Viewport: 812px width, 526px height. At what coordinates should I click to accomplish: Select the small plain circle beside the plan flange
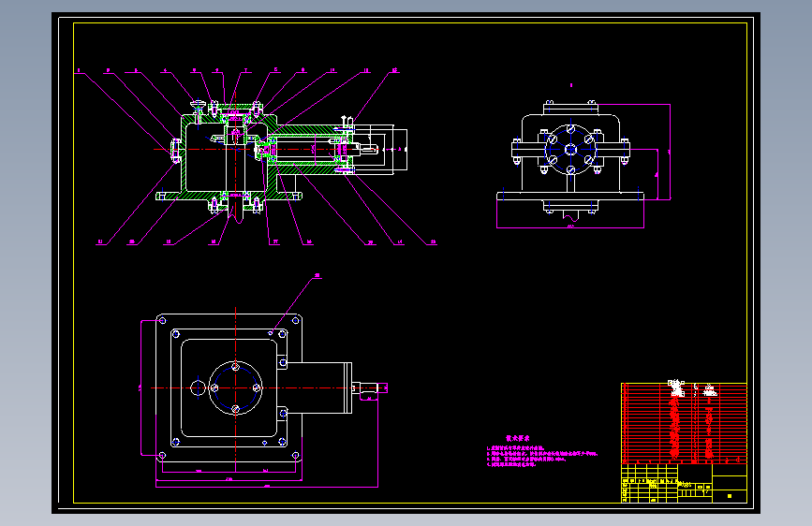pyautogui.click(x=198, y=387)
